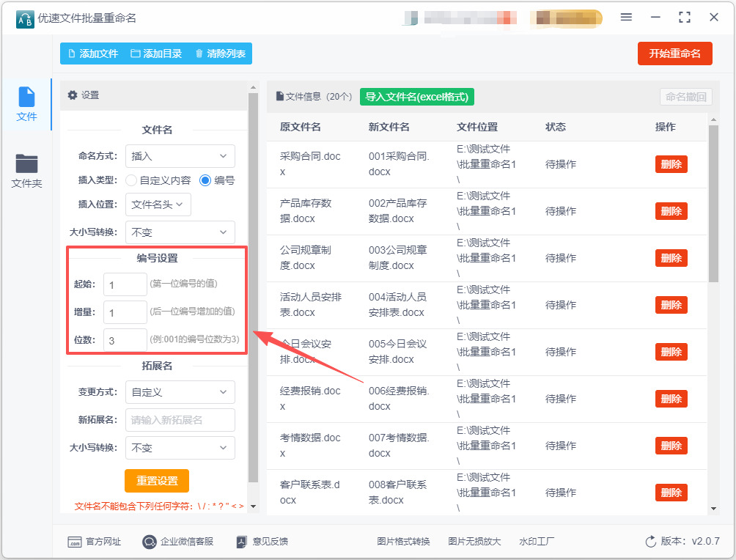736x560 pixels.
Task: Click the 新拓展名 input field
Action: pyautogui.click(x=180, y=420)
